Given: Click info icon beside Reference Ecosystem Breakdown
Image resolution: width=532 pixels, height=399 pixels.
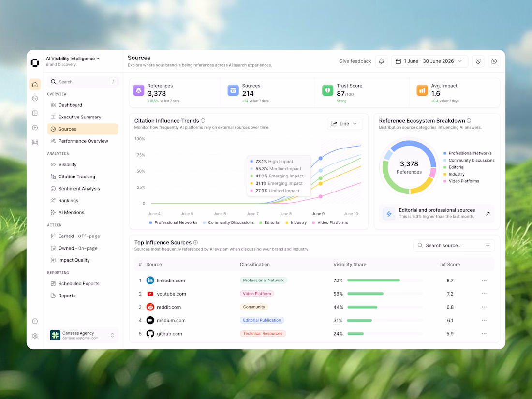Looking at the screenshot, I should pos(469,121).
